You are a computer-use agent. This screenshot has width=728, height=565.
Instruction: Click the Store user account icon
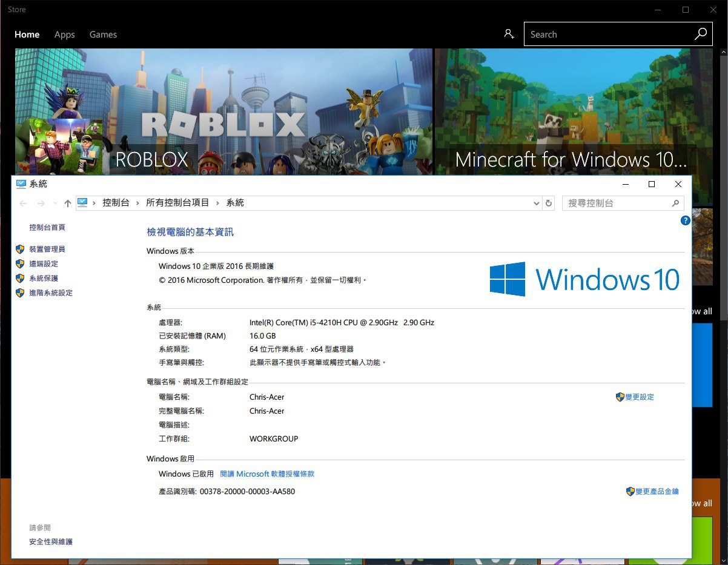[x=509, y=34]
